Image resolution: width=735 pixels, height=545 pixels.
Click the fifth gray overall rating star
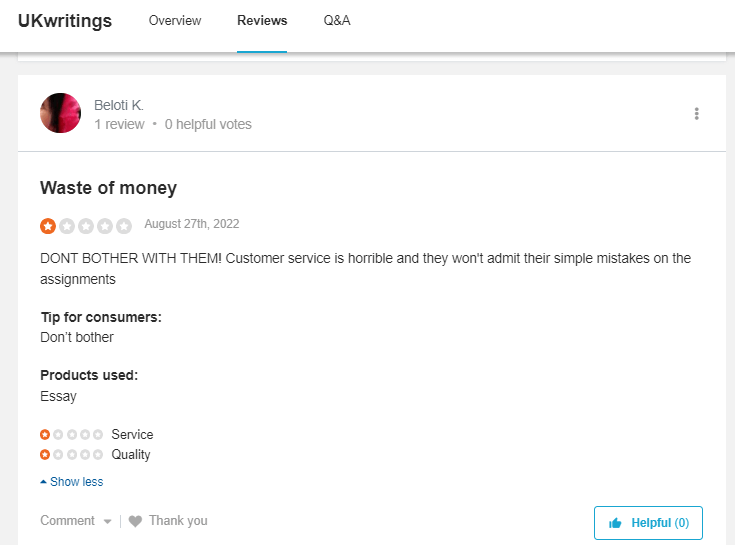click(124, 226)
